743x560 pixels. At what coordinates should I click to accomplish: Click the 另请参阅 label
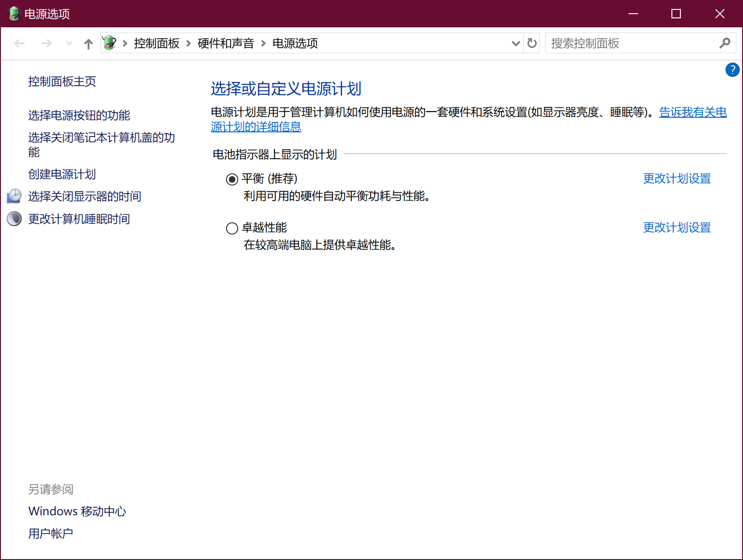click(51, 489)
